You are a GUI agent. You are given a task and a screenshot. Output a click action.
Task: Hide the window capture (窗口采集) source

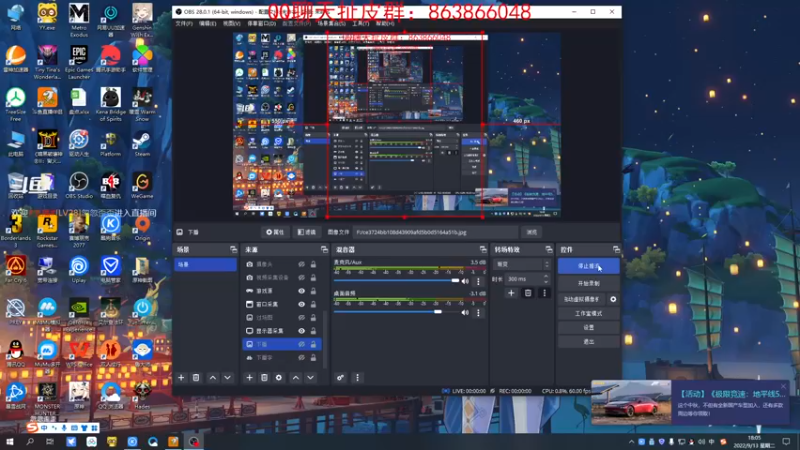tap(302, 304)
